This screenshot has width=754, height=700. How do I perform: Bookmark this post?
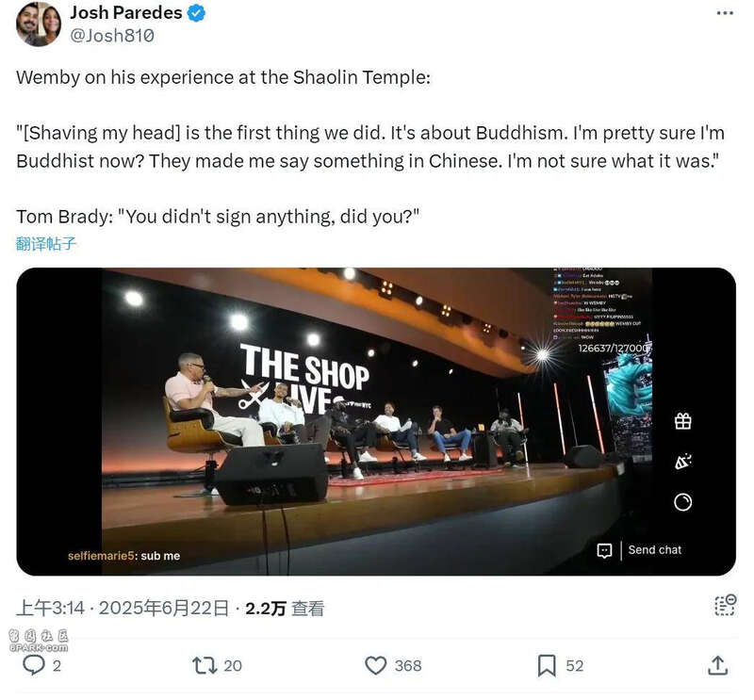click(547, 665)
